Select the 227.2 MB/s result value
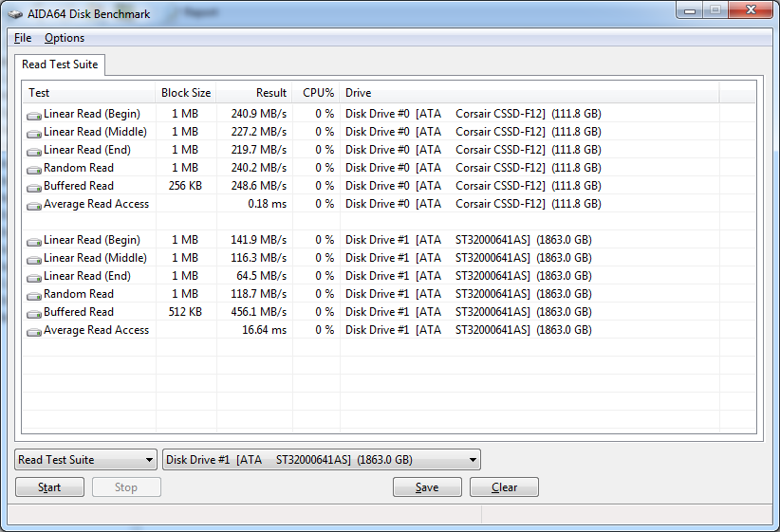The image size is (780, 532). 259,132
